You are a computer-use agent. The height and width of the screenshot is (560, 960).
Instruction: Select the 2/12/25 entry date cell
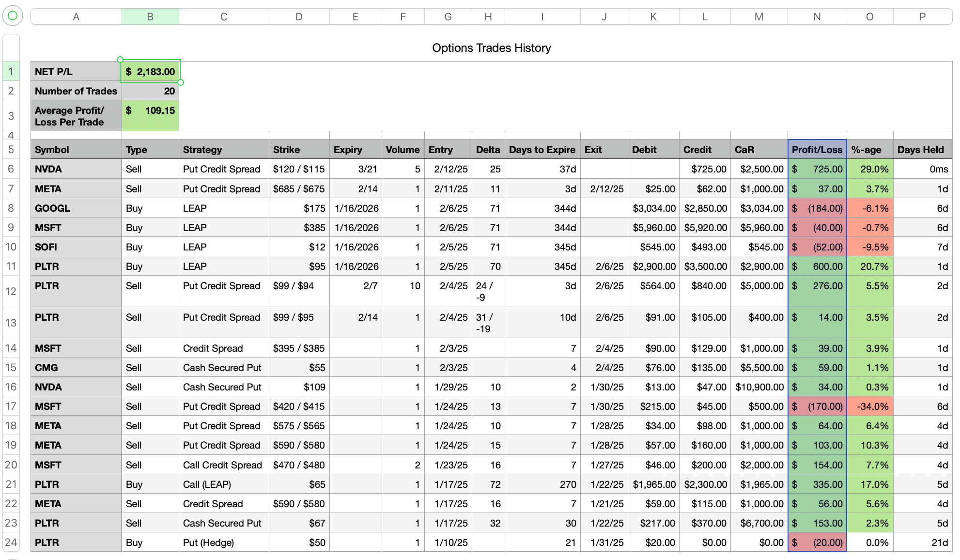point(448,169)
